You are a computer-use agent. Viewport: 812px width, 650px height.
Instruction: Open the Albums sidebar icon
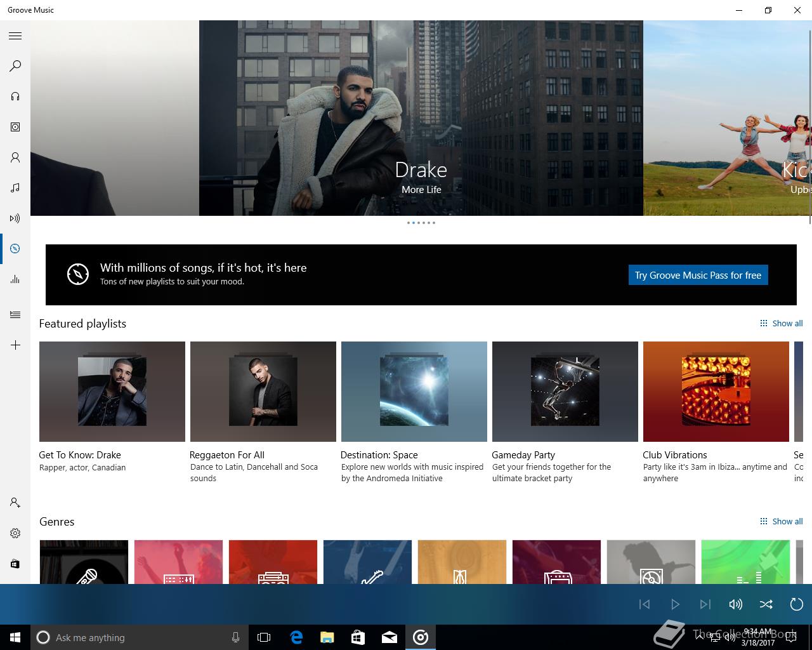(x=15, y=127)
